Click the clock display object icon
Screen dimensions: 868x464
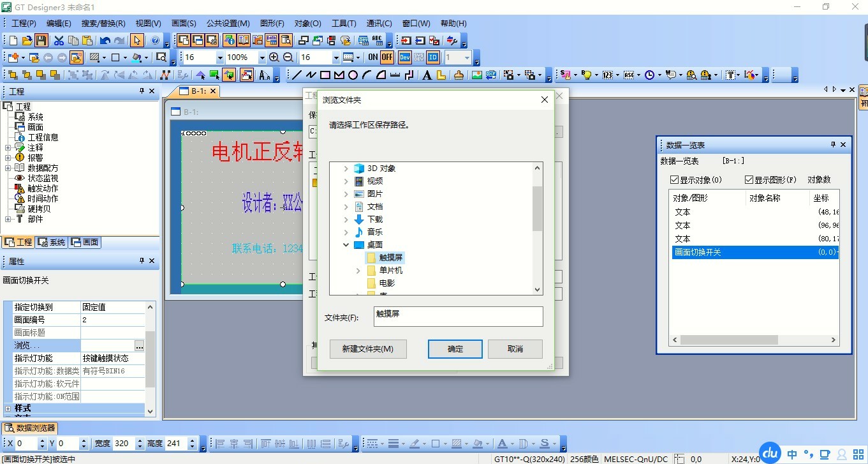tap(649, 75)
